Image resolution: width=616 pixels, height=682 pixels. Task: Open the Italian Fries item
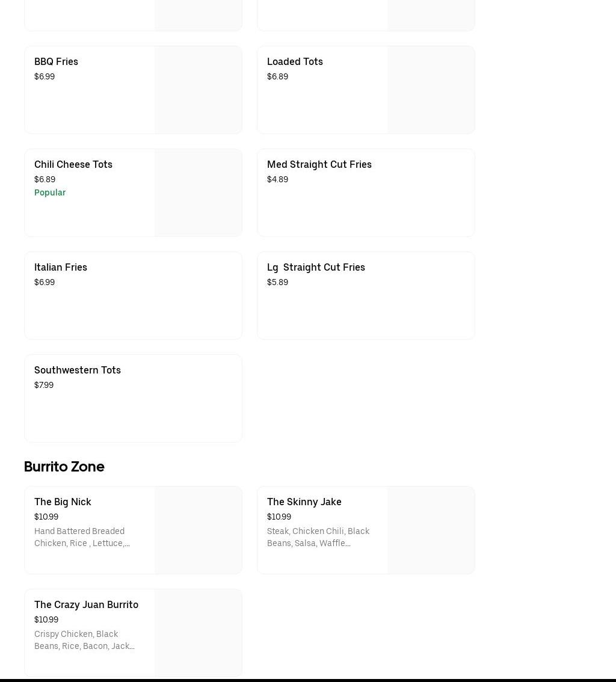click(61, 267)
